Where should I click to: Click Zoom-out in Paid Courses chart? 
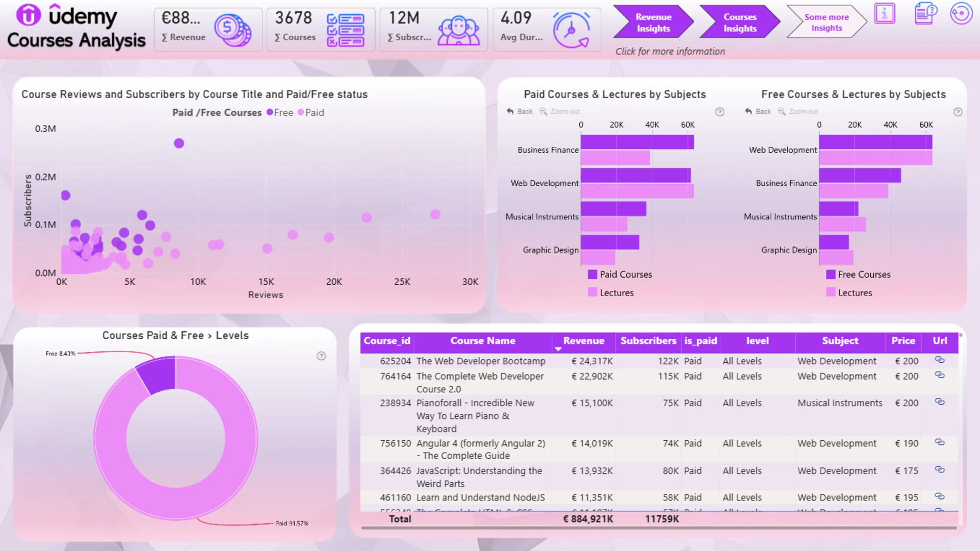(x=559, y=111)
